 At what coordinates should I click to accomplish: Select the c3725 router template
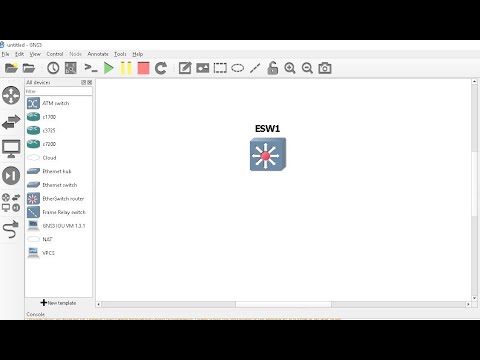click(x=59, y=131)
